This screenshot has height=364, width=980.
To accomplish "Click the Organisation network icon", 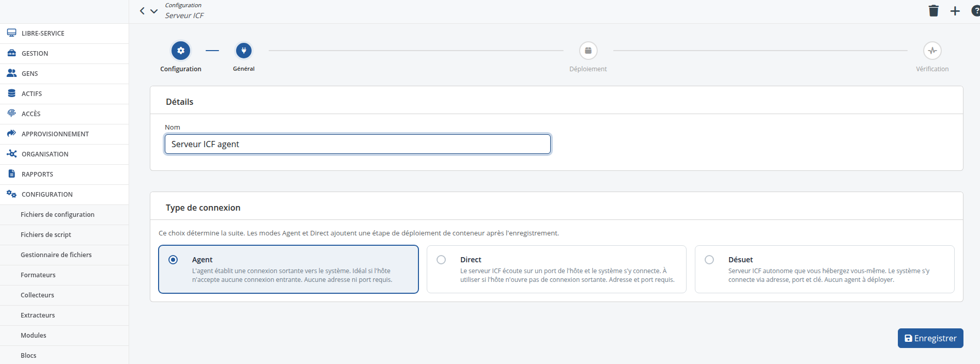I will 11,154.
